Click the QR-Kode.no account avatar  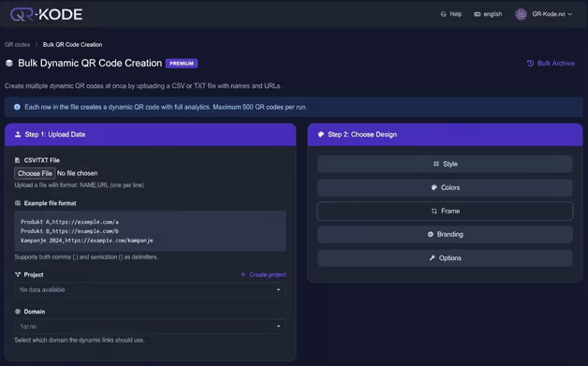click(x=521, y=14)
